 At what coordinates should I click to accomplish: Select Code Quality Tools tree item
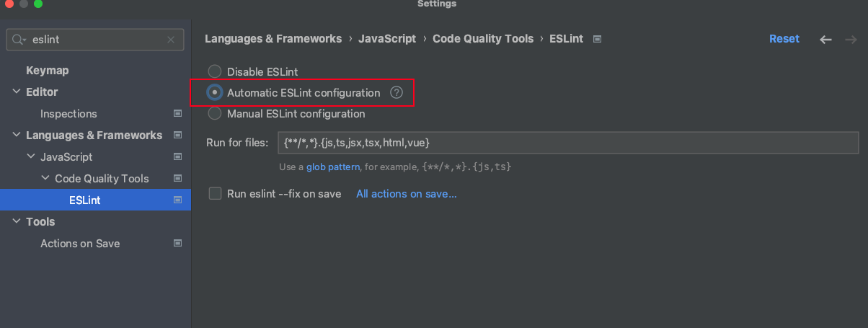[x=102, y=178]
